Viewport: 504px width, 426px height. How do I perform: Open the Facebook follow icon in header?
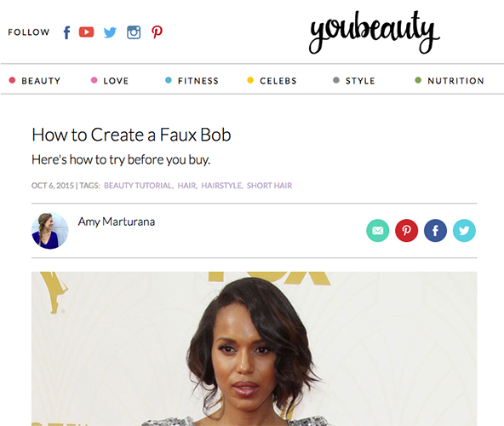tap(66, 32)
